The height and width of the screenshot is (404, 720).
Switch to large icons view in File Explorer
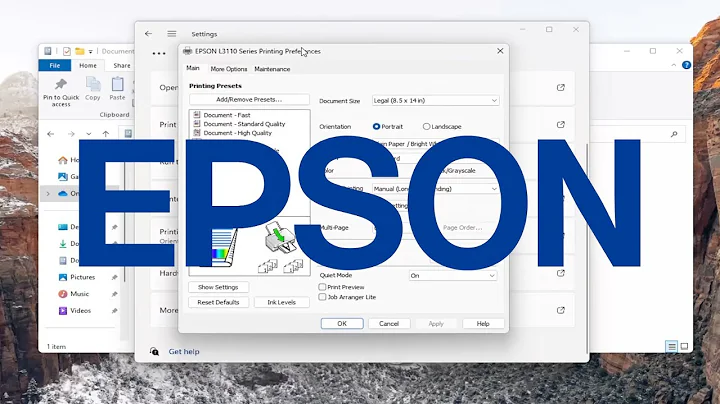tap(684, 347)
